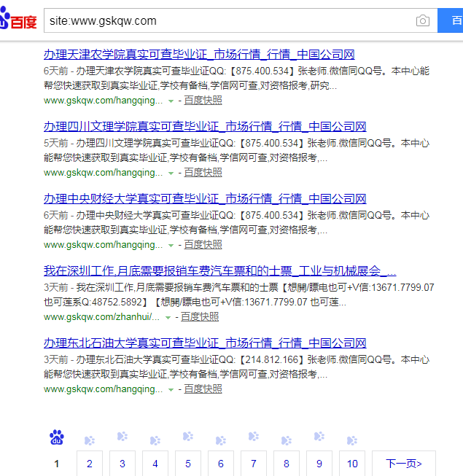Click snippet text starting 6天前 - 办理中央财经大学
Viewport: 463px width, 476px height.
coord(236,222)
